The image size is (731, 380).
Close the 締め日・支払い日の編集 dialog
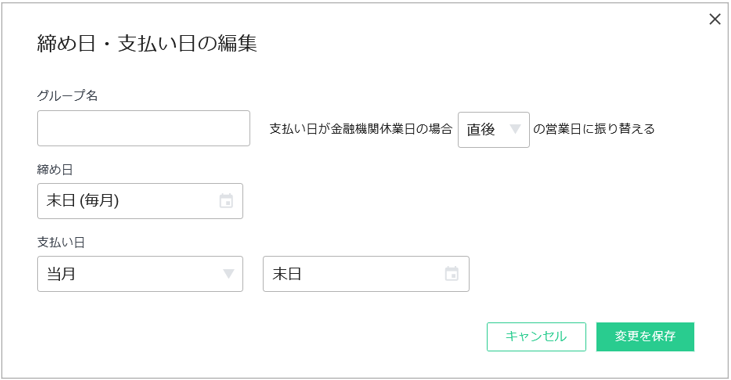715,19
